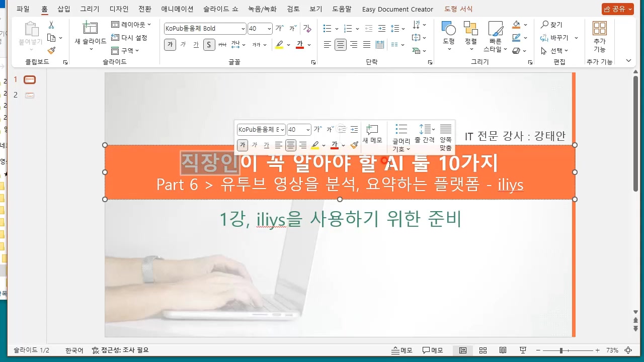Toggle text shadow (S) in ribbon

pos(209,45)
